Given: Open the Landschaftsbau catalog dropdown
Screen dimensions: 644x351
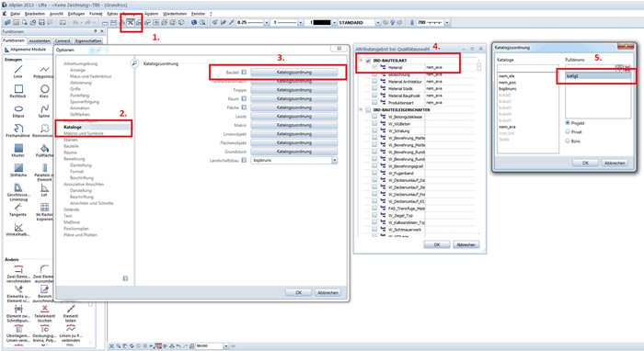Looking at the screenshot, I should [x=335, y=160].
